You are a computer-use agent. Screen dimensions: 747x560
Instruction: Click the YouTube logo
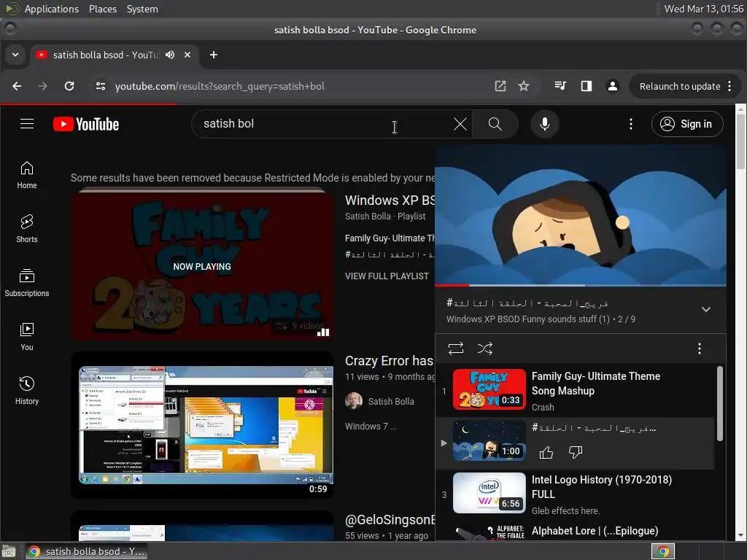tap(86, 124)
